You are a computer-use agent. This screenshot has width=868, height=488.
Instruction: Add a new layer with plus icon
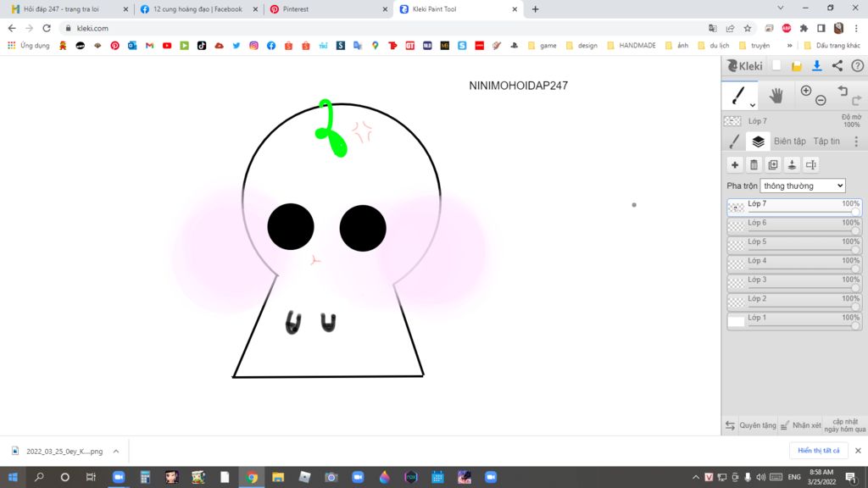(735, 165)
